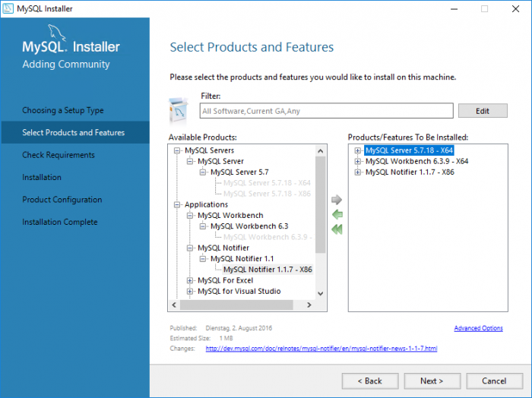The width and height of the screenshot is (532, 398).
Task: Select MySQL Notifier 1.1.7 - X86 available item
Action: (268, 270)
